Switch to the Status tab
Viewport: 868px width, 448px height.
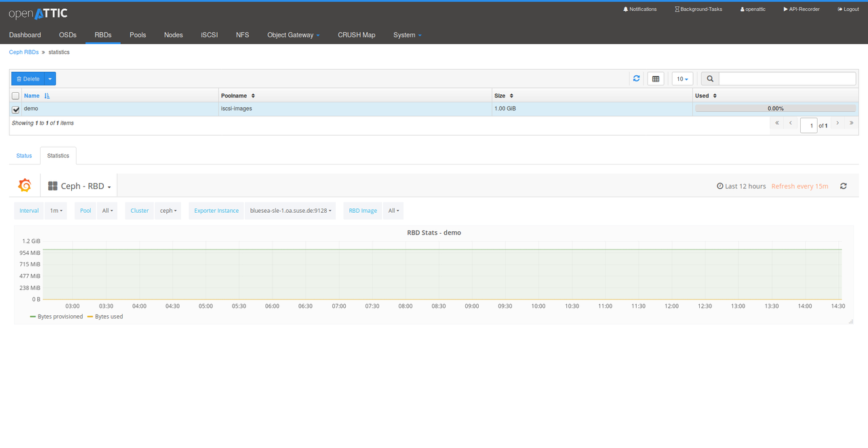point(24,156)
